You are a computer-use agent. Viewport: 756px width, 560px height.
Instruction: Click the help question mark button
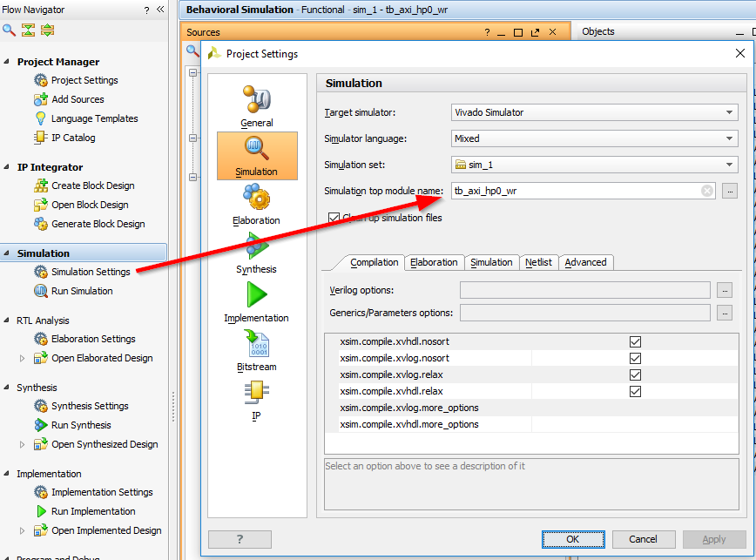click(240, 539)
